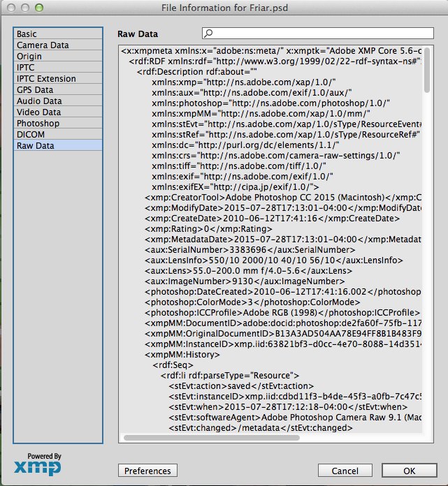
Task: Click the xmlns:exifEX cipa.jp line
Action: point(235,187)
